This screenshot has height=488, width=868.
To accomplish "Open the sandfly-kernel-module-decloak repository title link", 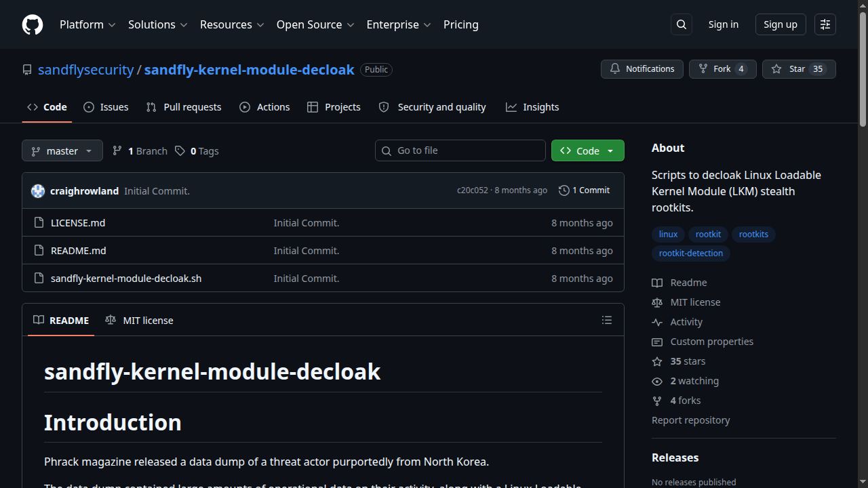I will tap(250, 70).
